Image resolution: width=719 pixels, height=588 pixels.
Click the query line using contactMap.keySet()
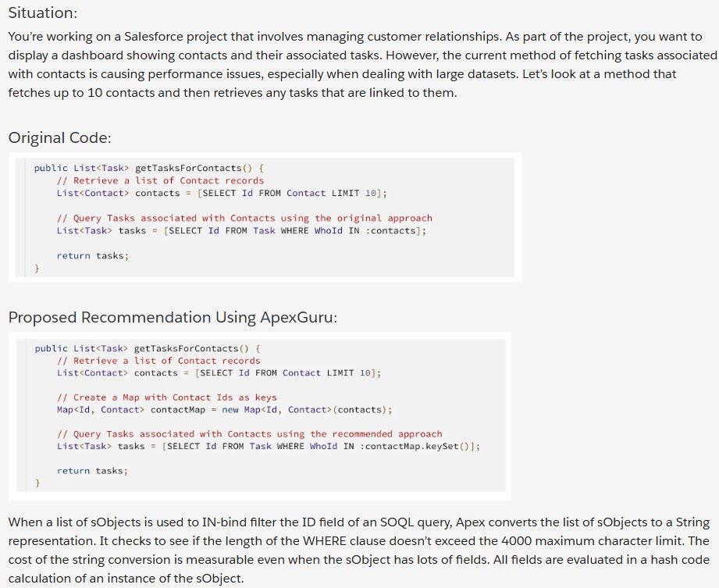[x=269, y=447]
